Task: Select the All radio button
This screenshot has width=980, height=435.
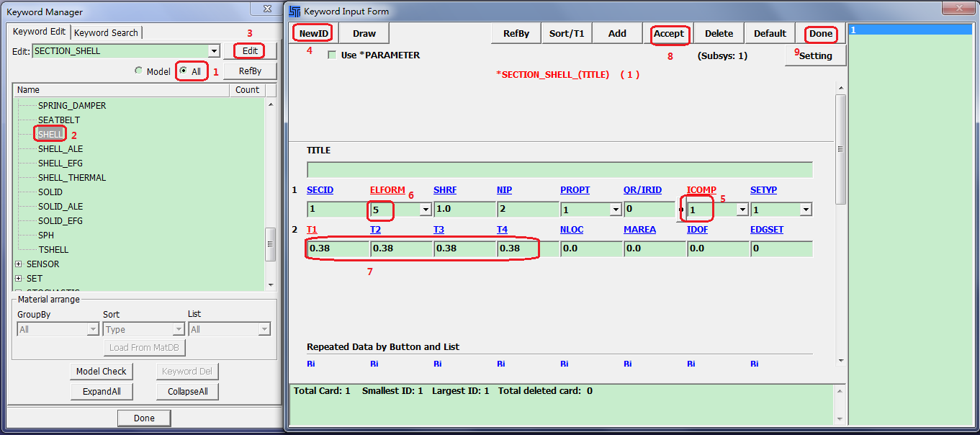Action: [183, 71]
